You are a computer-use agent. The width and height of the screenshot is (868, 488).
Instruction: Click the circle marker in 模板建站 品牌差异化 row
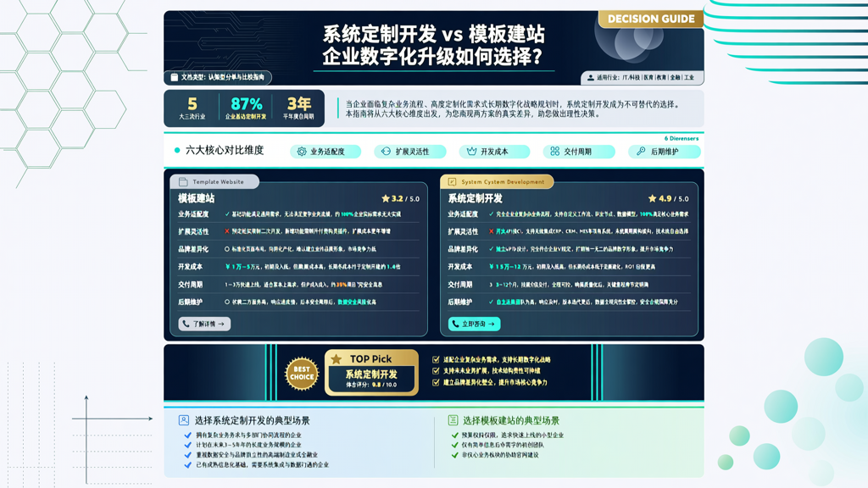point(227,249)
